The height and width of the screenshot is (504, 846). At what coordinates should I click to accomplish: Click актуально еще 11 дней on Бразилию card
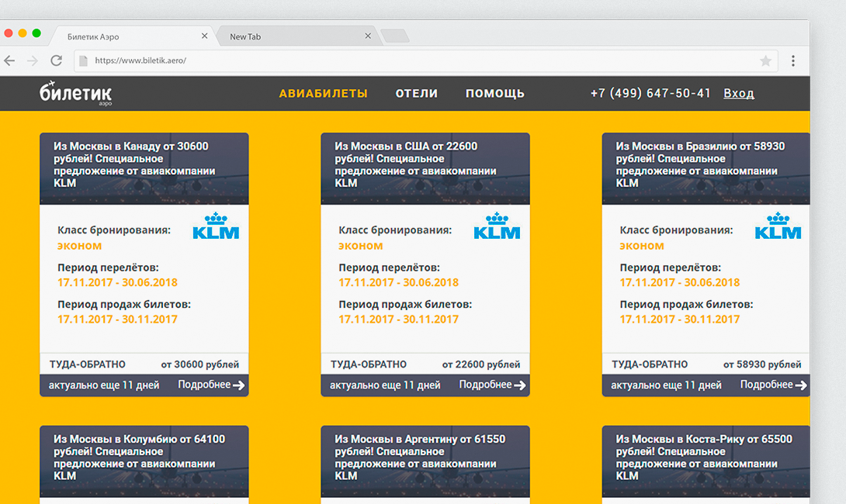pos(666,385)
